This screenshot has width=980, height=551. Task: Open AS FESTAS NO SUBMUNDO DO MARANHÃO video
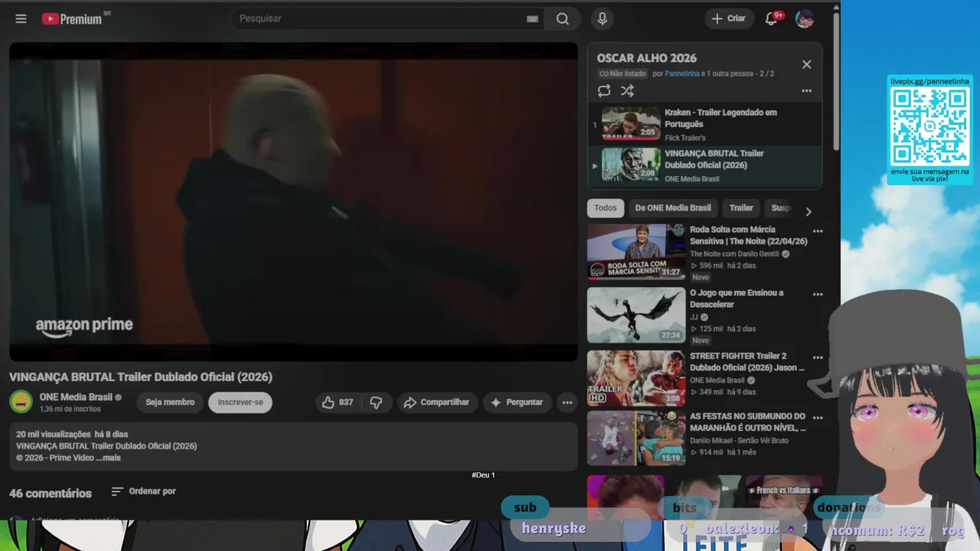636,438
